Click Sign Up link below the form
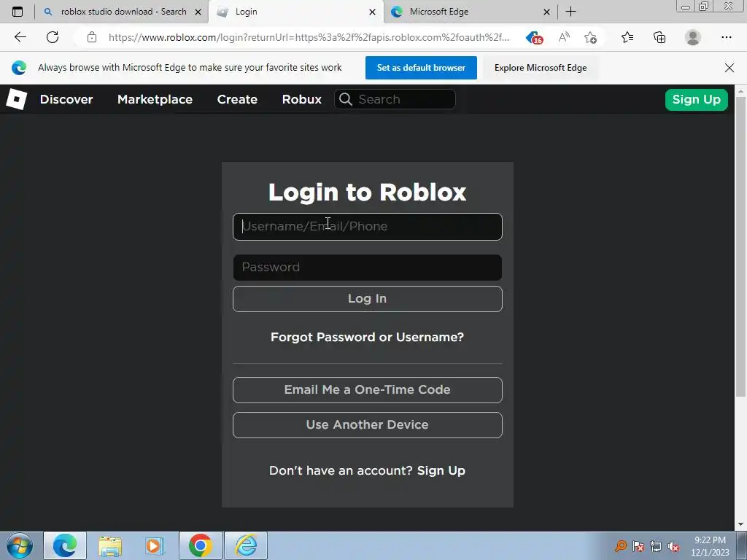 (x=441, y=470)
